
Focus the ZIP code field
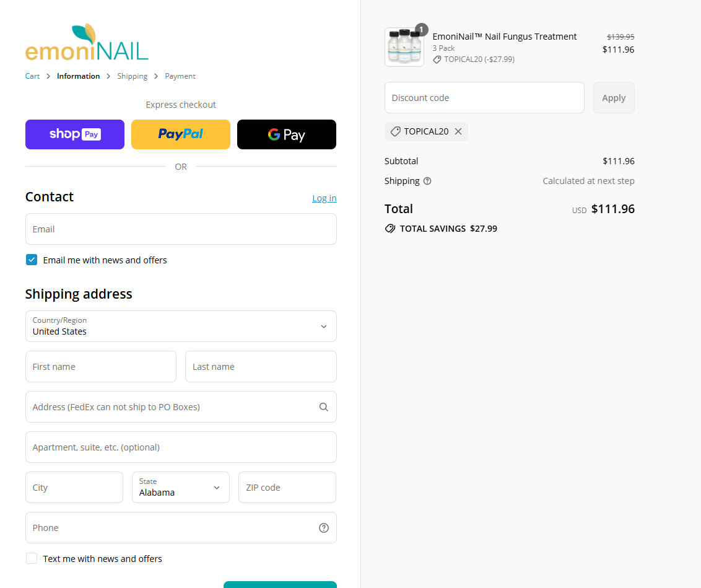(287, 488)
